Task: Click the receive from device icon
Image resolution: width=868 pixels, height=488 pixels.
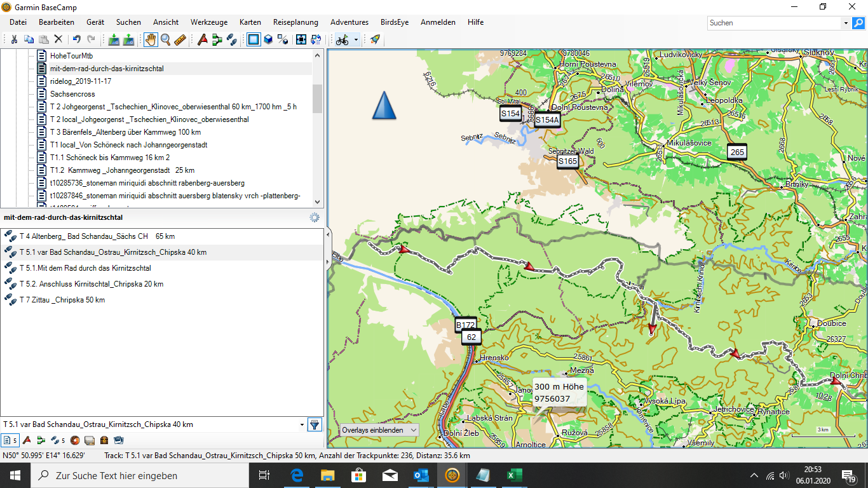Action: [114, 39]
